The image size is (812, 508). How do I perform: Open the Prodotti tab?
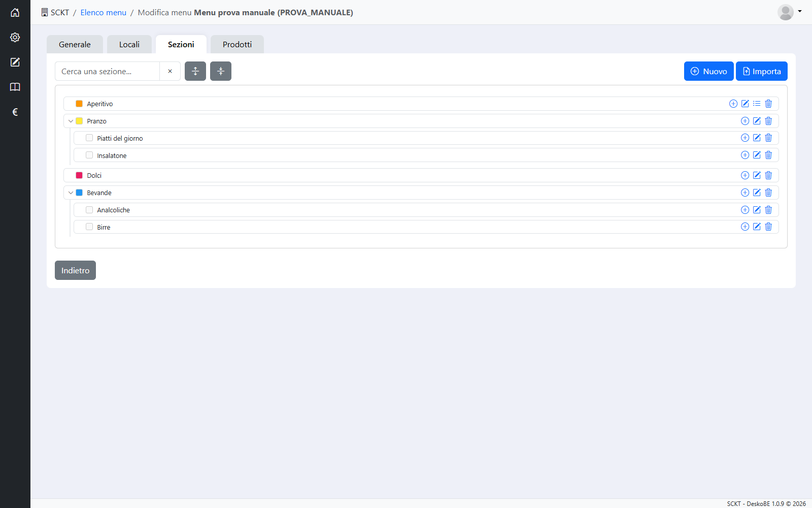pyautogui.click(x=237, y=44)
